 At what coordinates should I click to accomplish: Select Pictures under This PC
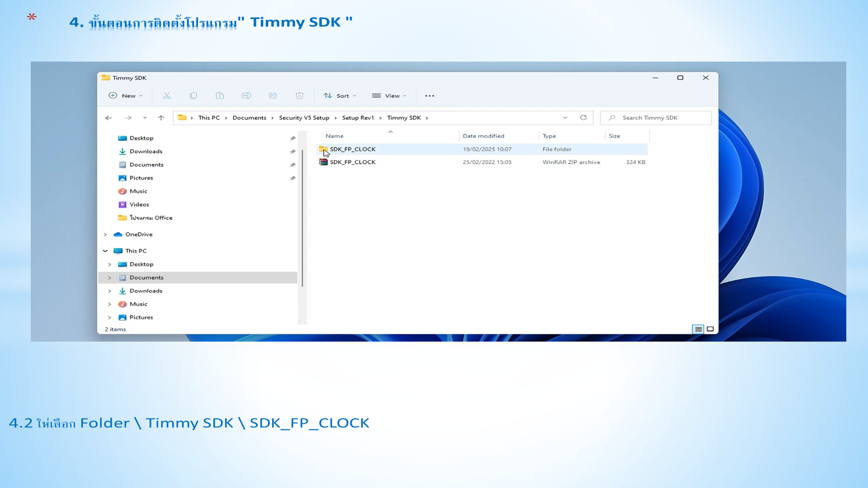141,317
